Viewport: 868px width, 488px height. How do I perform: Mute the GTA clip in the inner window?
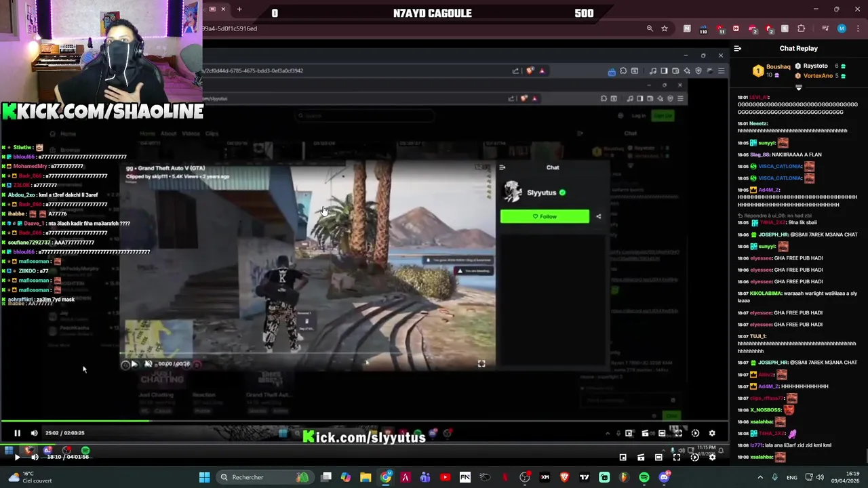tap(149, 364)
